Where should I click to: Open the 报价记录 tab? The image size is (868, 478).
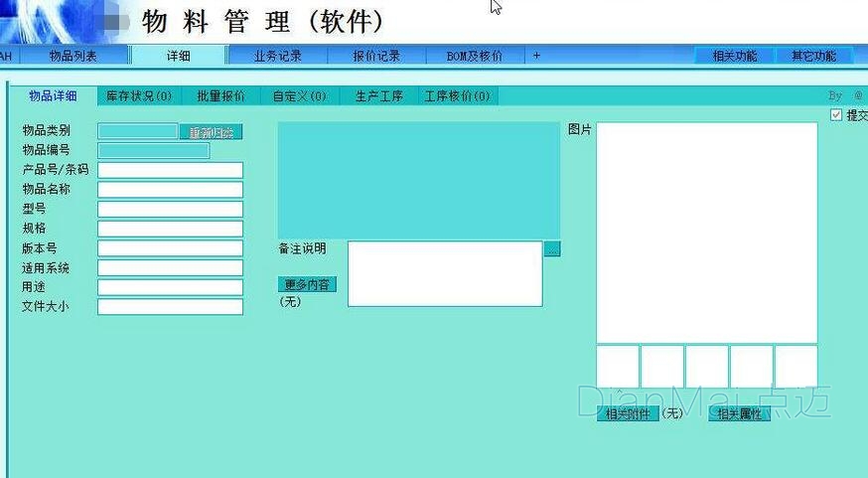pyautogui.click(x=376, y=56)
